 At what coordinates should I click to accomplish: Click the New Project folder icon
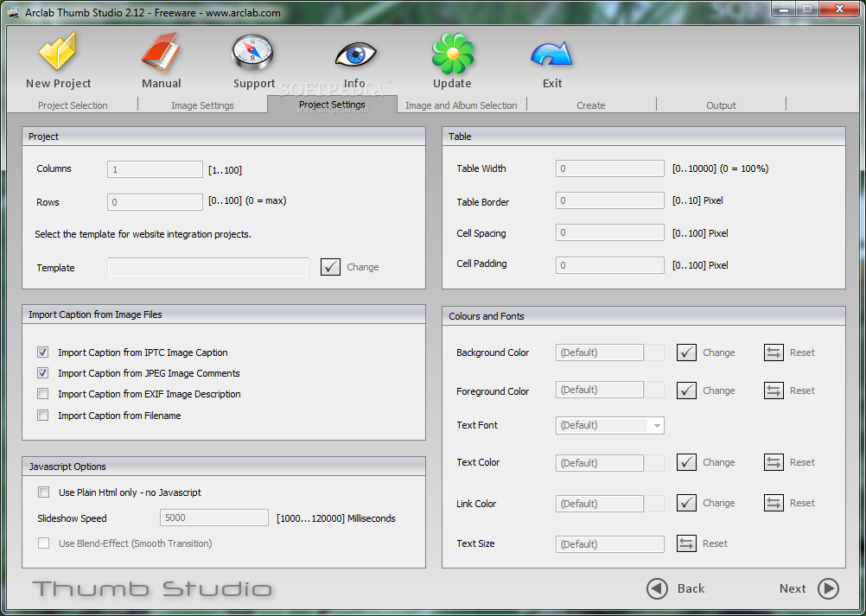click(x=57, y=51)
